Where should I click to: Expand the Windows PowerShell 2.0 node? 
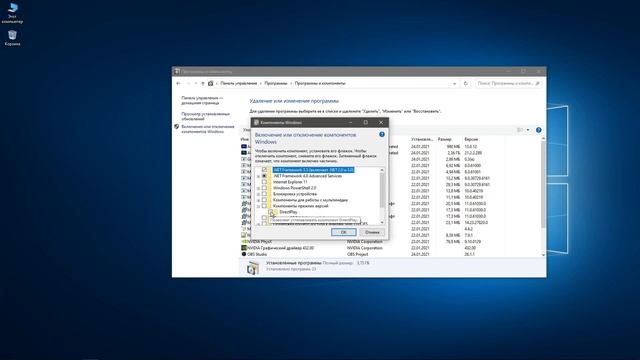tap(258, 189)
